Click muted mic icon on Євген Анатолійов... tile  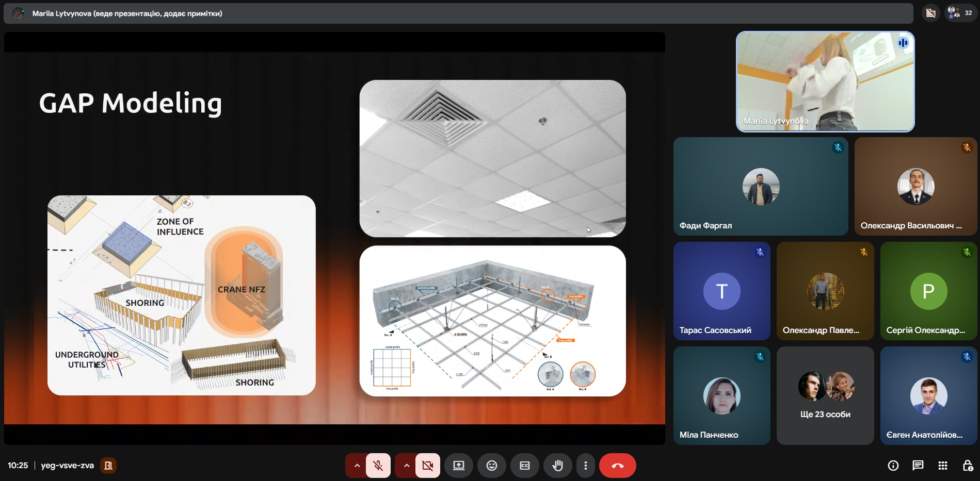click(967, 357)
